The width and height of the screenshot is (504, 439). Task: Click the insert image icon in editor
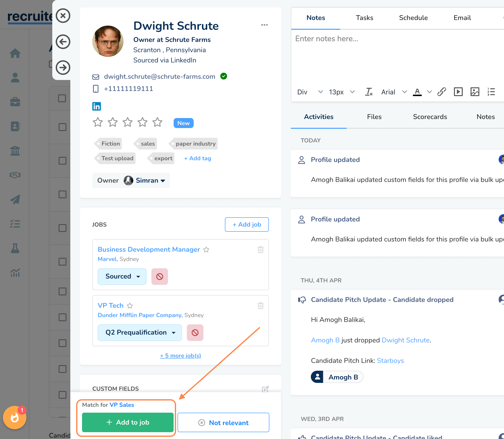pyautogui.click(x=474, y=92)
